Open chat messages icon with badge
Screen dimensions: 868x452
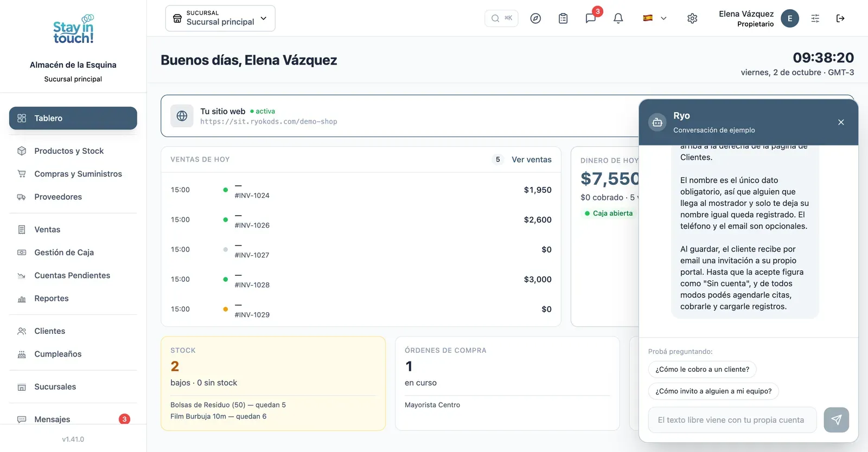tap(591, 18)
